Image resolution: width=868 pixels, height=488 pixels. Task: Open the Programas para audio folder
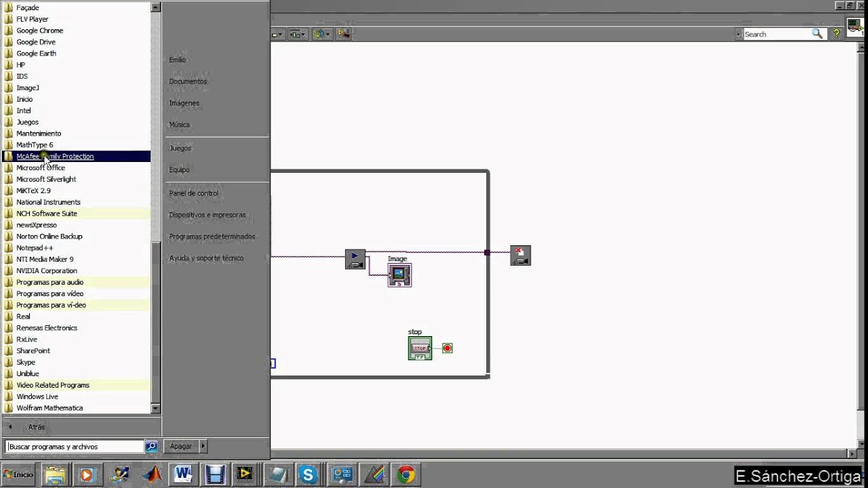76,282
